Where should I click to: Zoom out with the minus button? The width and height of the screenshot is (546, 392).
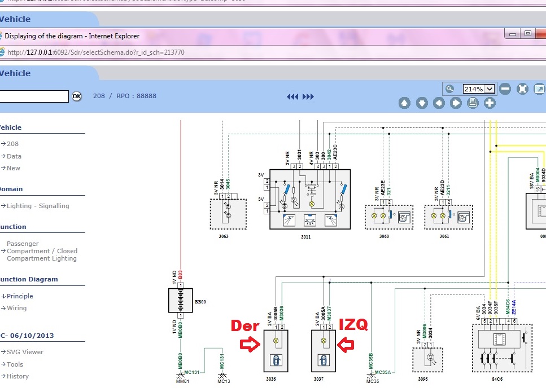pos(505,89)
